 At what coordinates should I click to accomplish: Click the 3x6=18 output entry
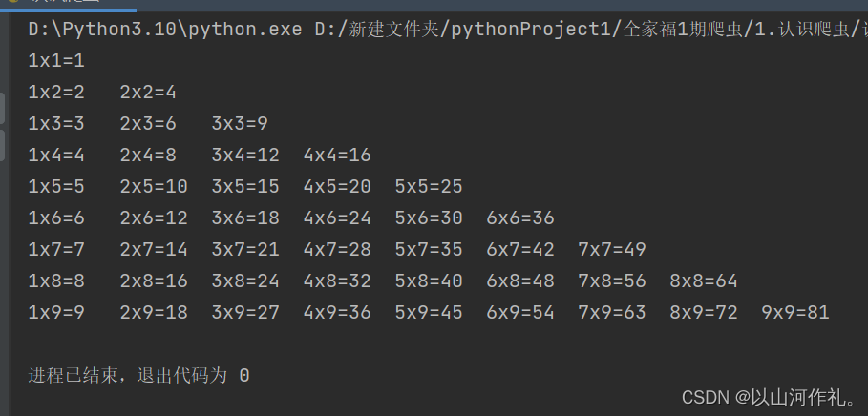245,218
